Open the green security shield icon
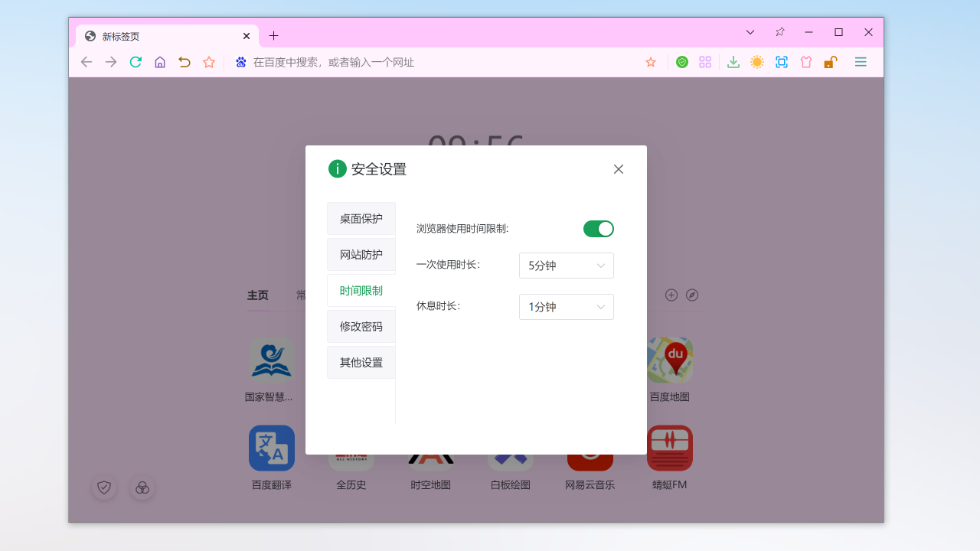This screenshot has width=980, height=551. 682,62
